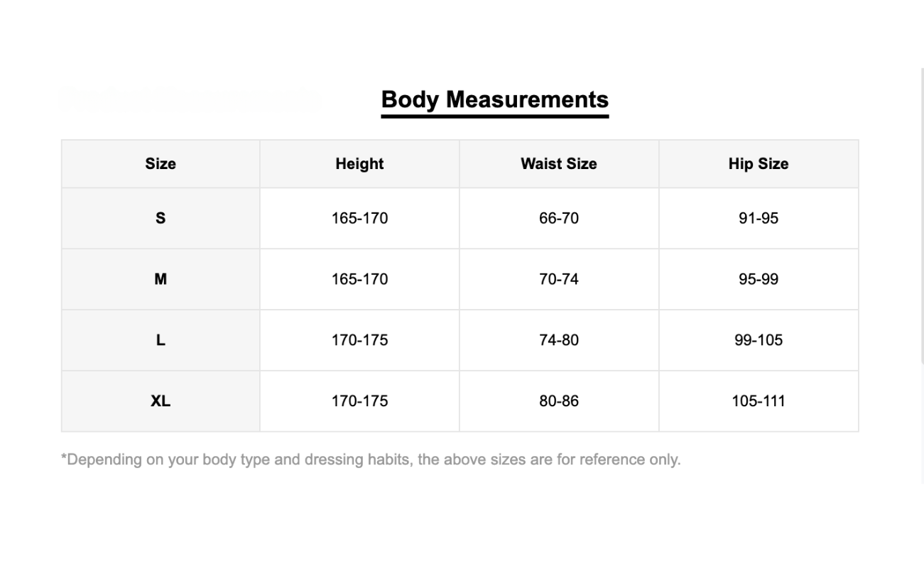924x586 pixels.
Task: Click the S size row label
Action: click(x=161, y=218)
